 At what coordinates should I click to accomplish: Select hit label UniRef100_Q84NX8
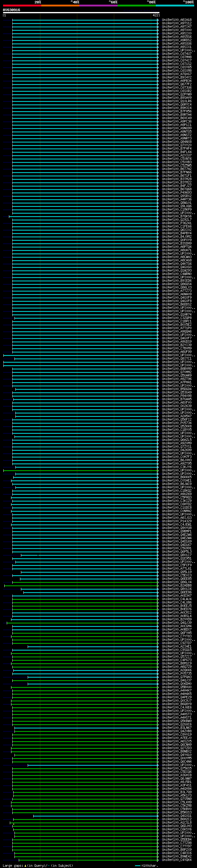[177, 142]
